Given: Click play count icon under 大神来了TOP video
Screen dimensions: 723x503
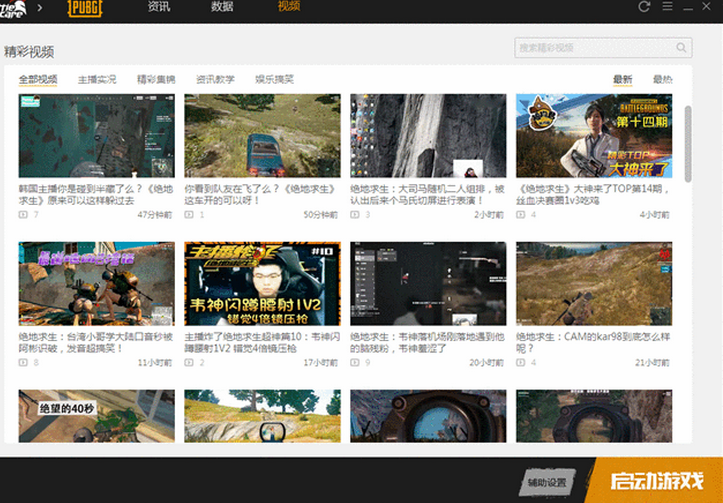Looking at the screenshot, I should (x=521, y=214).
